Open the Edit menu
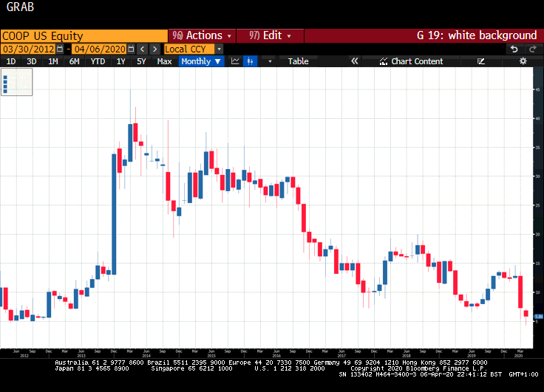Image resolution: width=544 pixels, height=392 pixels. (270, 35)
